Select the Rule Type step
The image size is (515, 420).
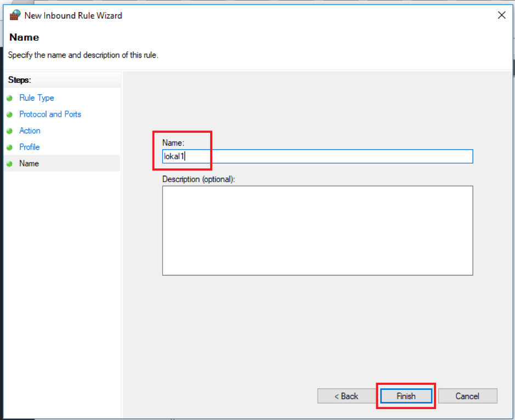point(36,98)
